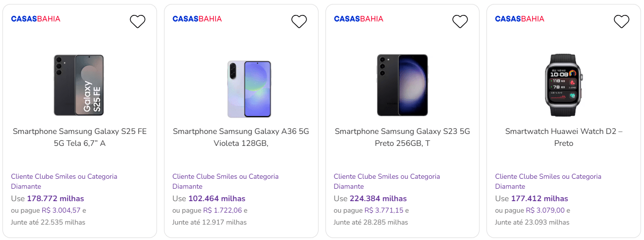Viewport: 644px width, 240px height.
Task: Open the Huawei Watch D2 product image
Action: pos(564,85)
